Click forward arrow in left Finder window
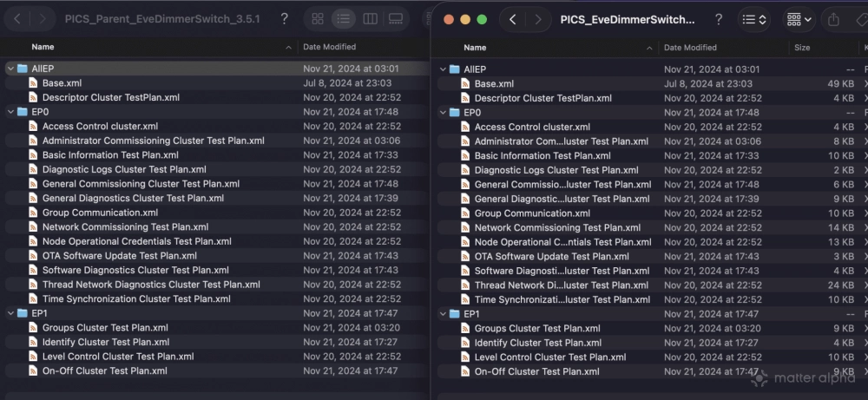This screenshot has width=868, height=400. 43,19
